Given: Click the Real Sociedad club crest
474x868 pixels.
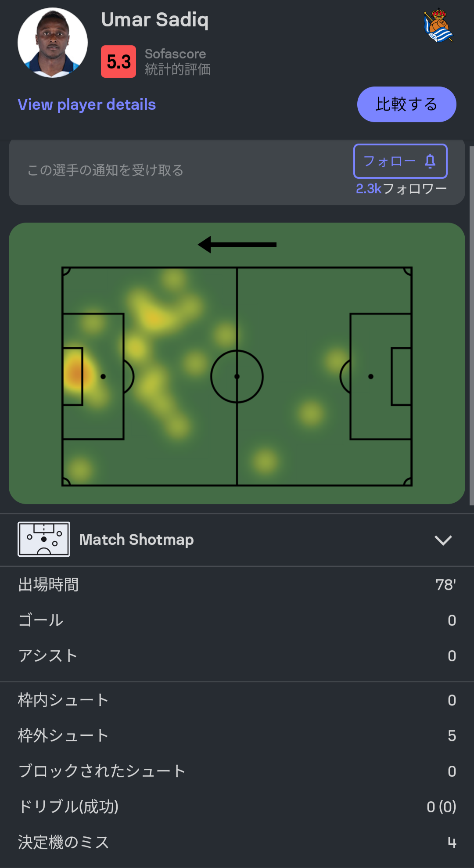Looking at the screenshot, I should [438, 25].
